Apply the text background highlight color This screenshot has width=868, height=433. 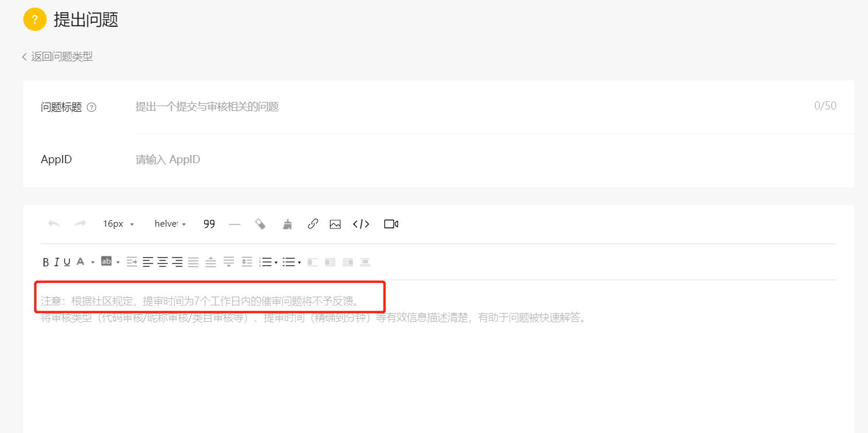click(106, 261)
